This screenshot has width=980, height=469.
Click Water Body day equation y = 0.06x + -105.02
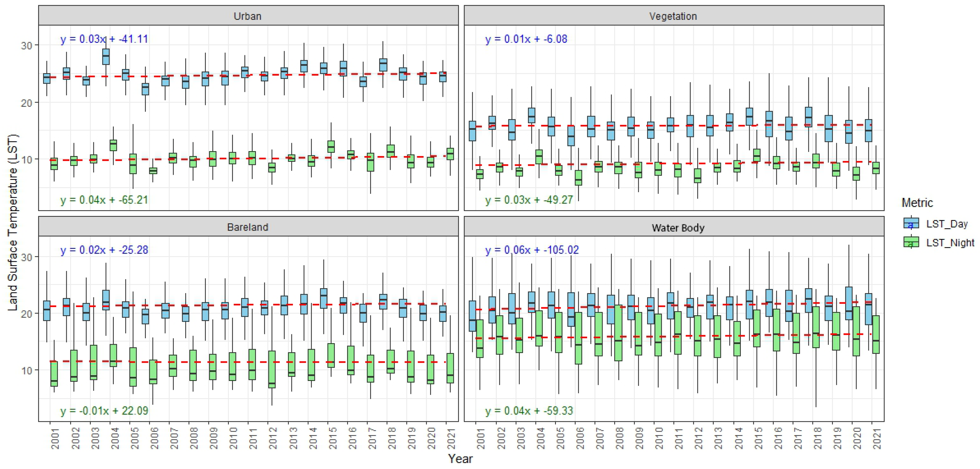[x=532, y=250]
